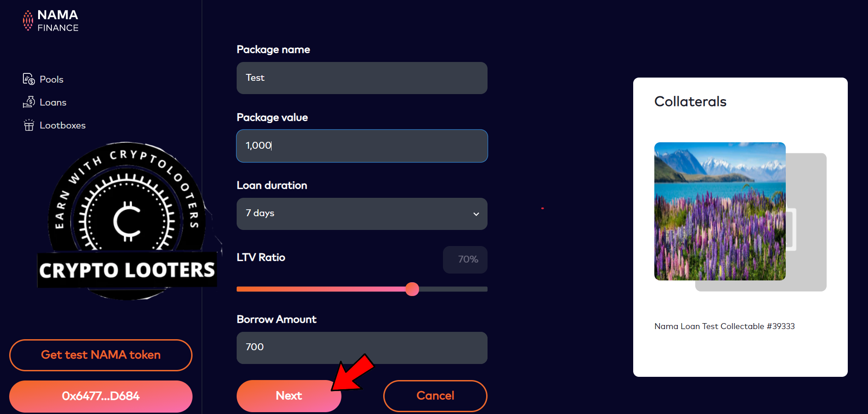868x414 pixels.
Task: Open the Lootboxes page
Action: tap(62, 125)
